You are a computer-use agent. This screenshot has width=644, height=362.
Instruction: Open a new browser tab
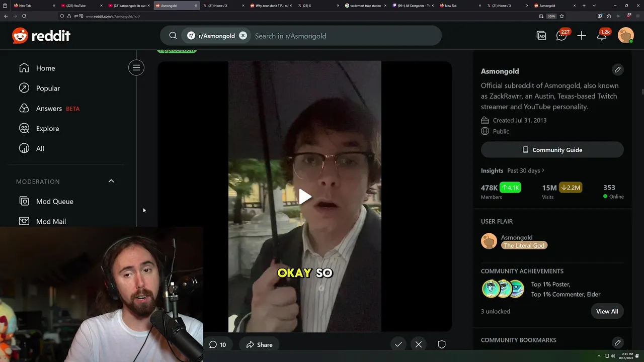[x=584, y=6]
